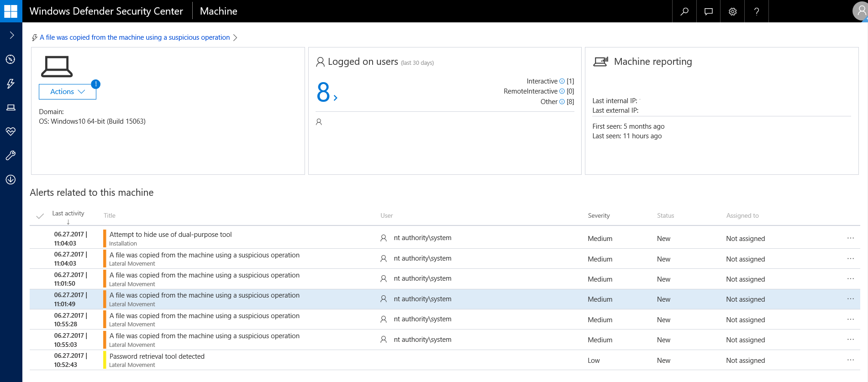Expand the 8 logged on users count

coord(327,92)
